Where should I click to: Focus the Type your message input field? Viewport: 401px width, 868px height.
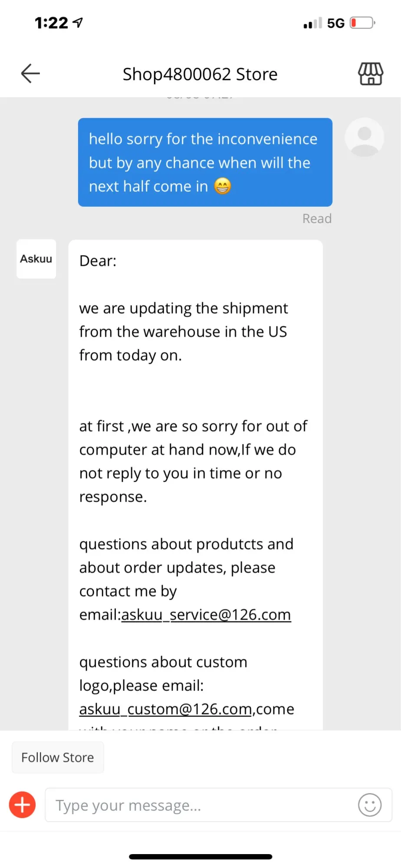point(200,805)
